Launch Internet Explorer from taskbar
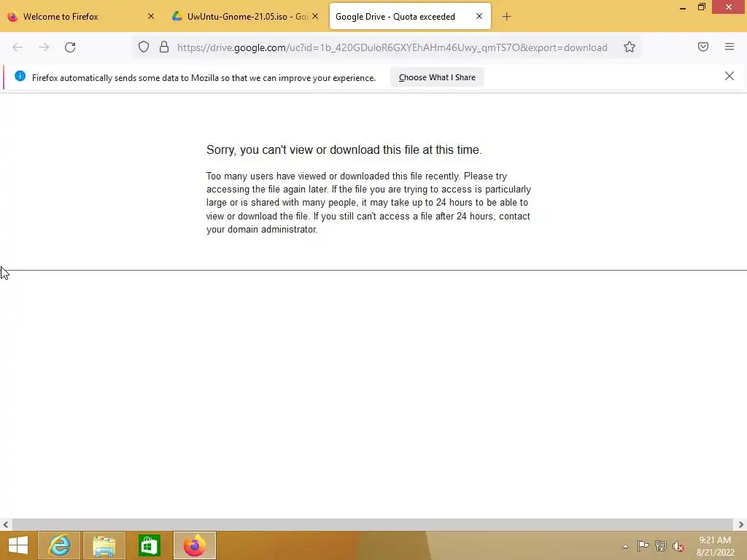 [x=59, y=545]
